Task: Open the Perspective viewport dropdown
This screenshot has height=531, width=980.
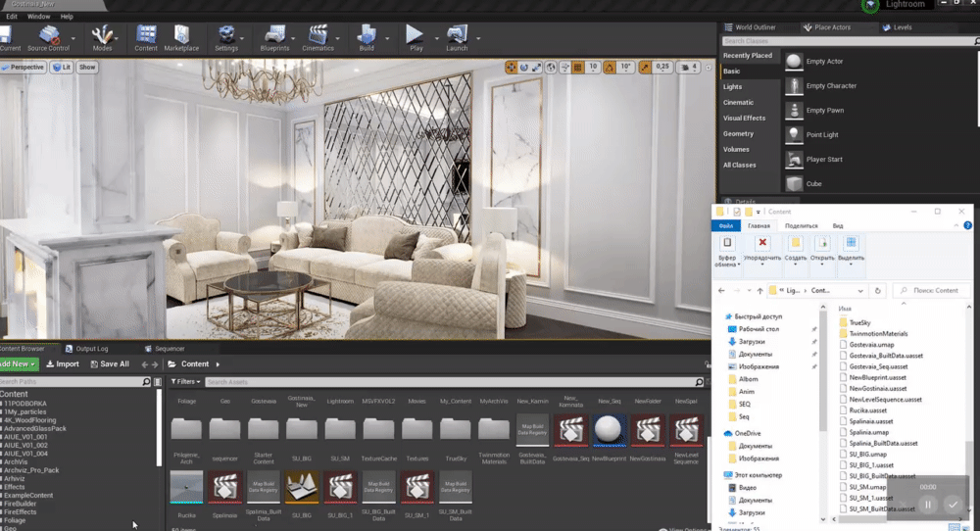Action: (x=24, y=68)
